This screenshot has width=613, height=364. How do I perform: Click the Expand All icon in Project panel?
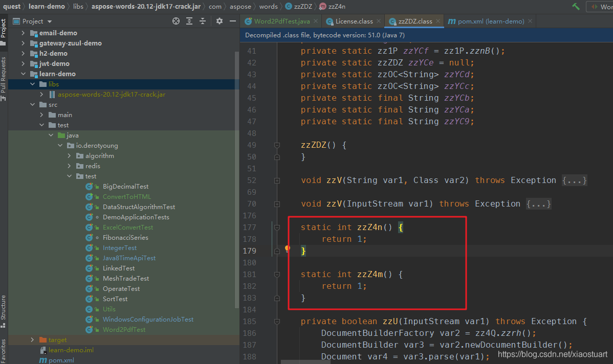[189, 21]
